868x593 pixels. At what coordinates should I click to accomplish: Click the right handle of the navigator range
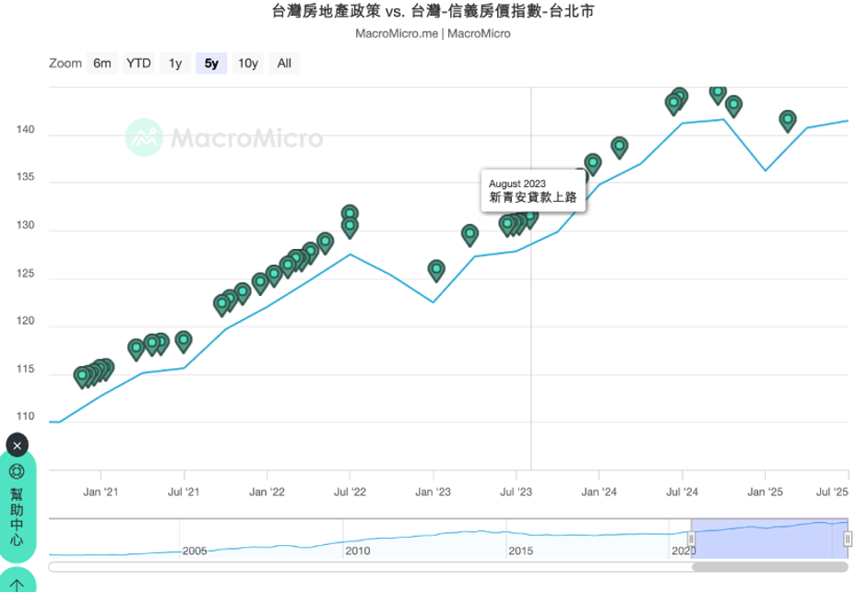pyautogui.click(x=848, y=539)
